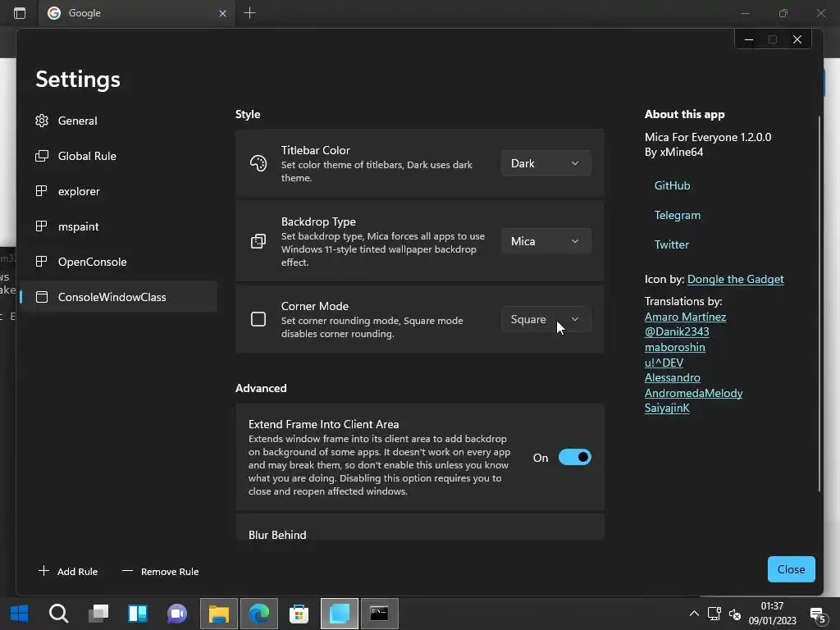Click Remove Rule button
Image resolution: width=840 pixels, height=630 pixels.
160,571
